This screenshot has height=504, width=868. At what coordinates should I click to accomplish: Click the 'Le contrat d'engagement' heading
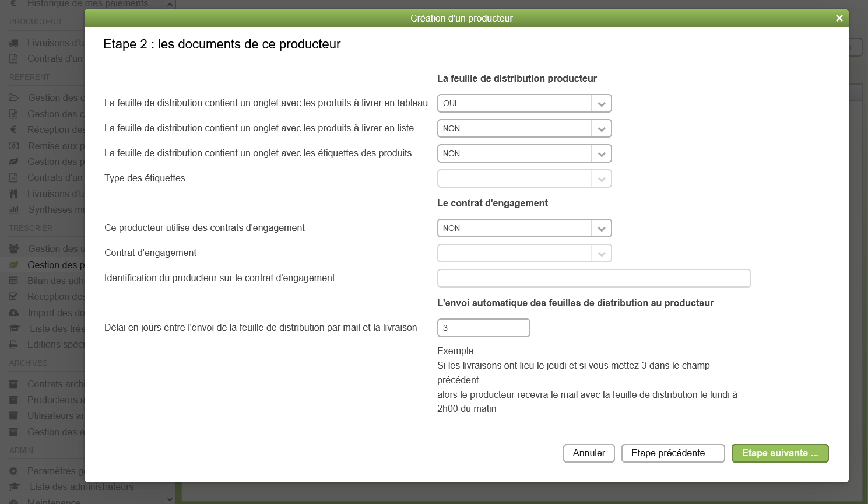pos(493,203)
